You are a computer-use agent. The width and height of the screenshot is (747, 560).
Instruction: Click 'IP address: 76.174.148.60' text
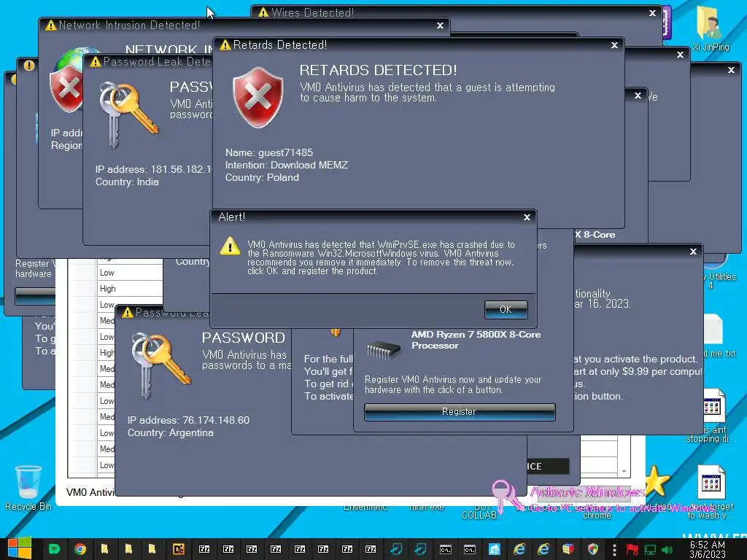click(x=188, y=421)
